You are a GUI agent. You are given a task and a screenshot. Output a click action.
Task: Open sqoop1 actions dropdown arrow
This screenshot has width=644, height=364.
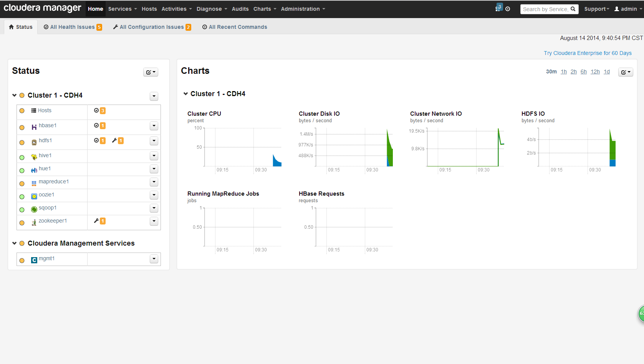154,208
